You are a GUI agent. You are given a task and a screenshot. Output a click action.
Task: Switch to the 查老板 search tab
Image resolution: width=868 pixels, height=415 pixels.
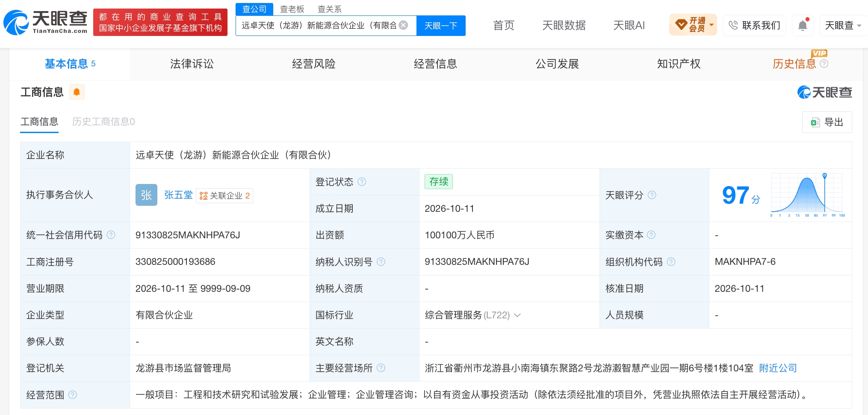click(292, 9)
